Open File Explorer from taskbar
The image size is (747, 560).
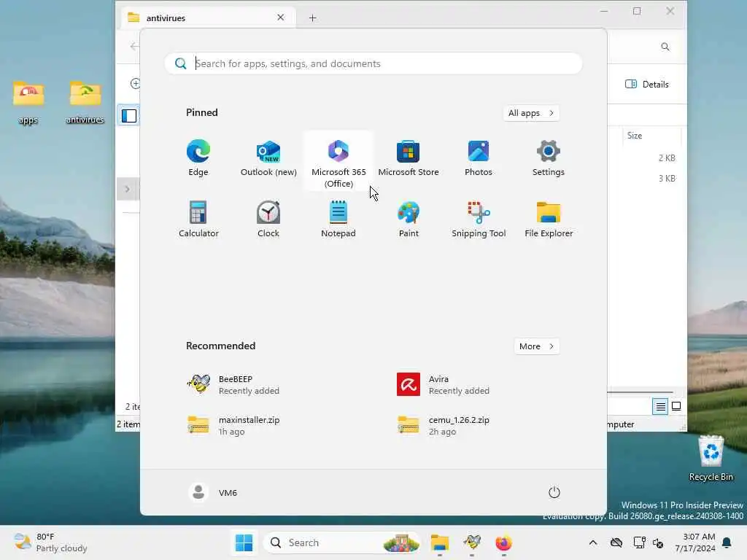pos(439,542)
